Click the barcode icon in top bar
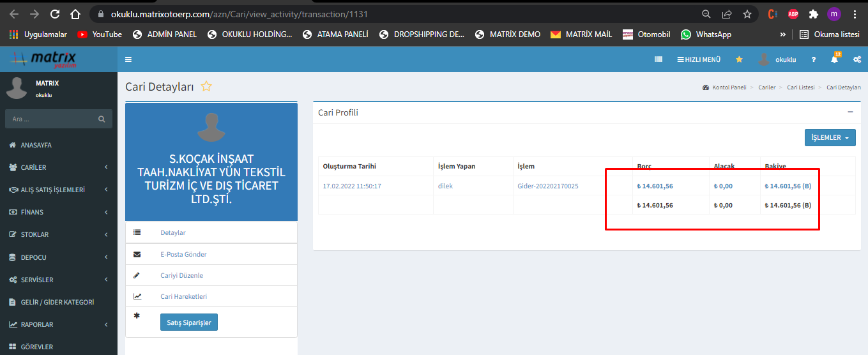The width and height of the screenshot is (868, 355). (659, 59)
